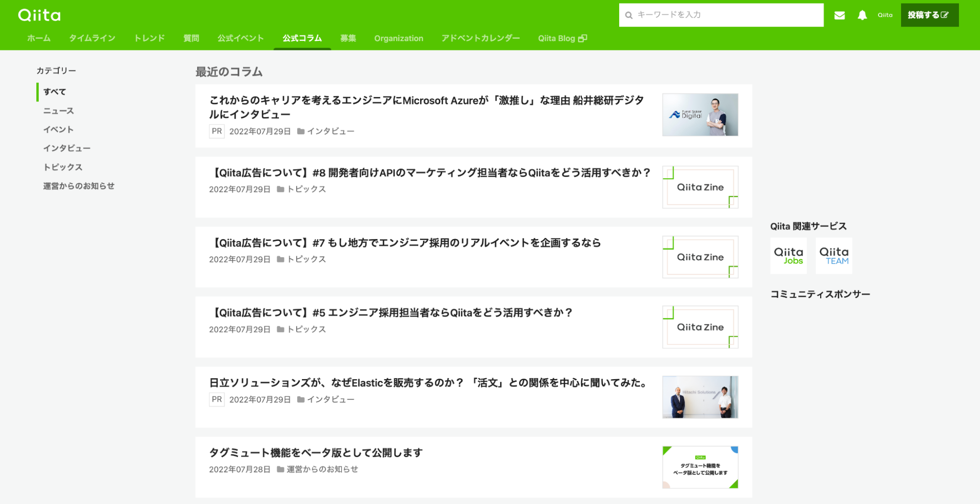Image resolution: width=980 pixels, height=504 pixels.
Task: Switch to the トレンド tab
Action: click(150, 38)
